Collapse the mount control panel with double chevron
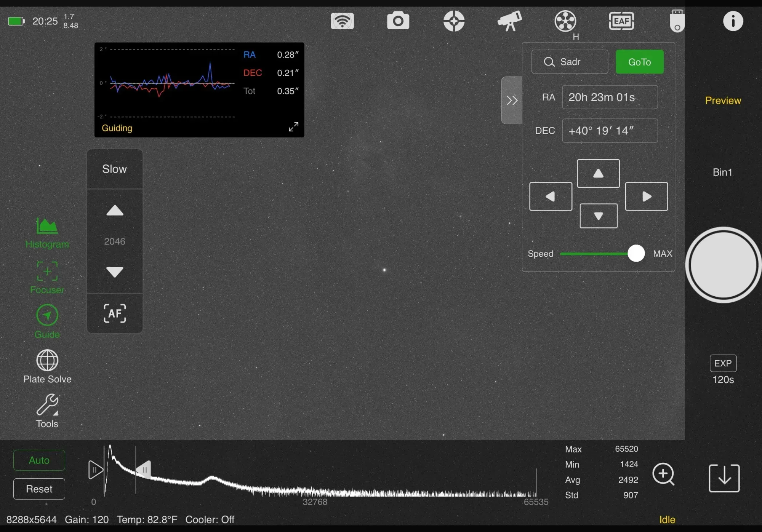The height and width of the screenshot is (532, 762). [x=512, y=101]
